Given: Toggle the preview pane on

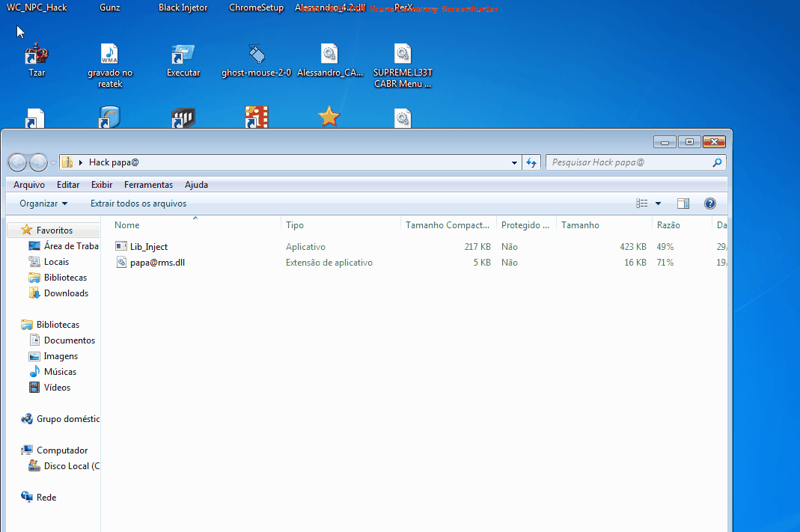Looking at the screenshot, I should coord(683,203).
